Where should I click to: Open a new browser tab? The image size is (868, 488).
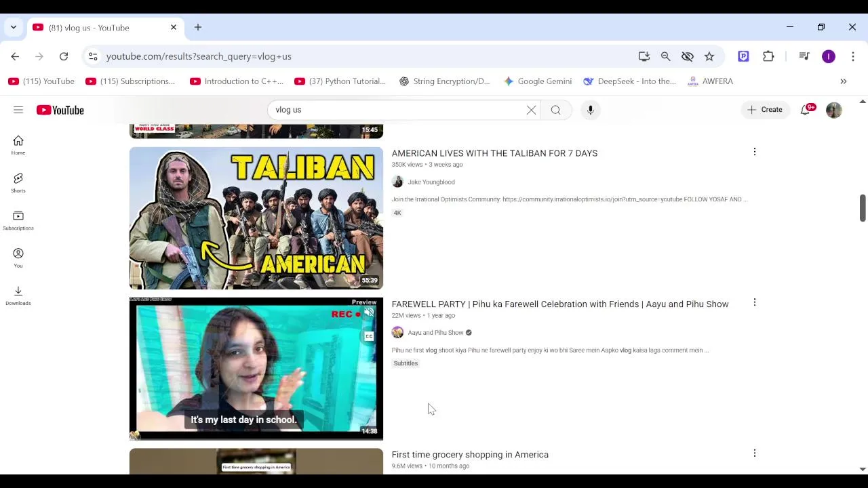coord(198,27)
